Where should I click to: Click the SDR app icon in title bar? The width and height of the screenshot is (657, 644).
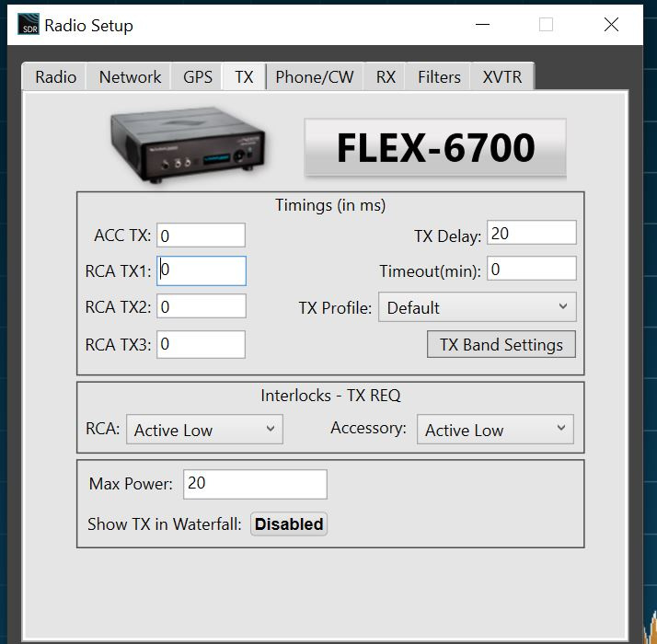[x=29, y=24]
